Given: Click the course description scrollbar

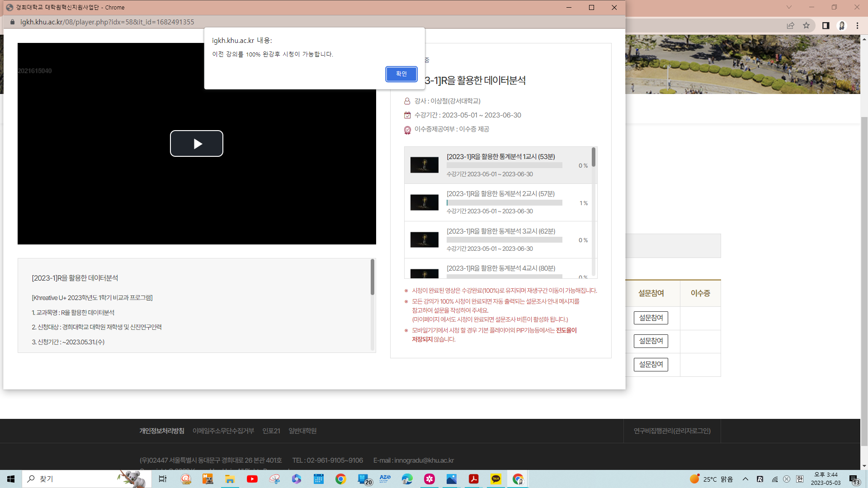Looking at the screenshot, I should (373, 277).
